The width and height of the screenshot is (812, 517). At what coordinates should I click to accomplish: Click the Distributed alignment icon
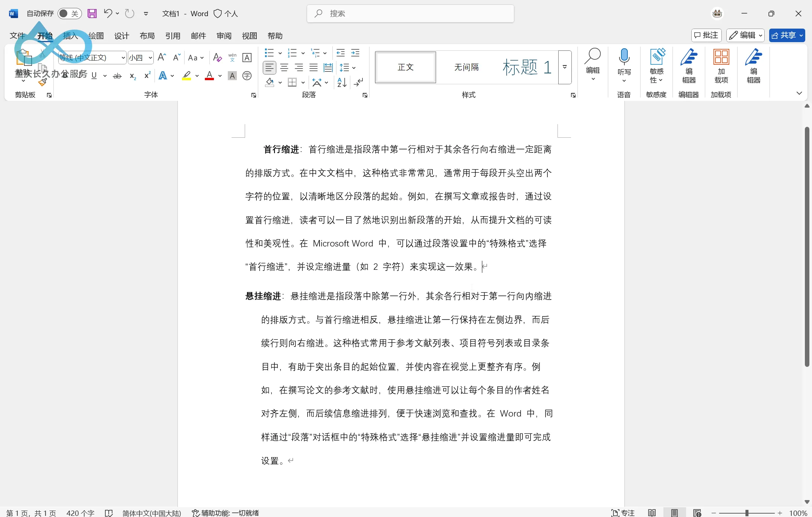[328, 68]
